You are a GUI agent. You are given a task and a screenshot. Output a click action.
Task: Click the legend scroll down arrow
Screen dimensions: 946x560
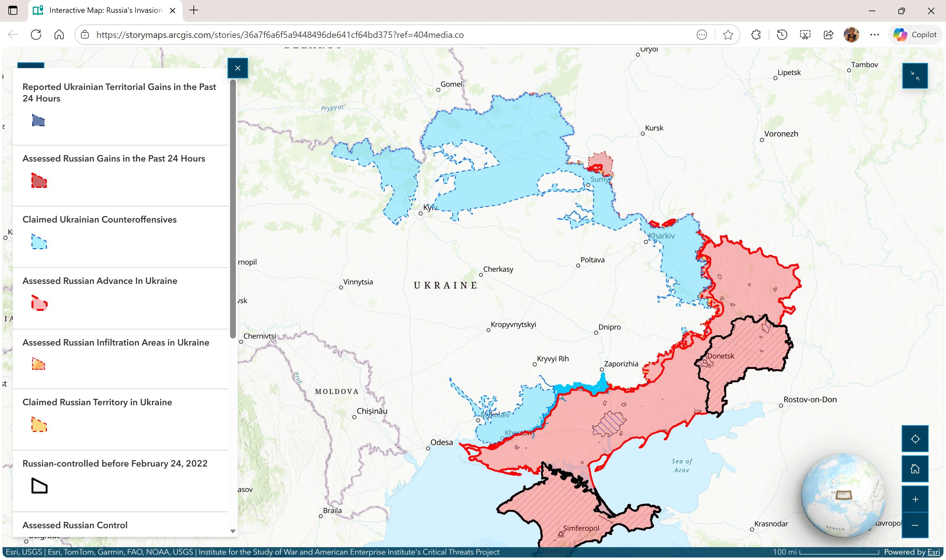pos(233,531)
